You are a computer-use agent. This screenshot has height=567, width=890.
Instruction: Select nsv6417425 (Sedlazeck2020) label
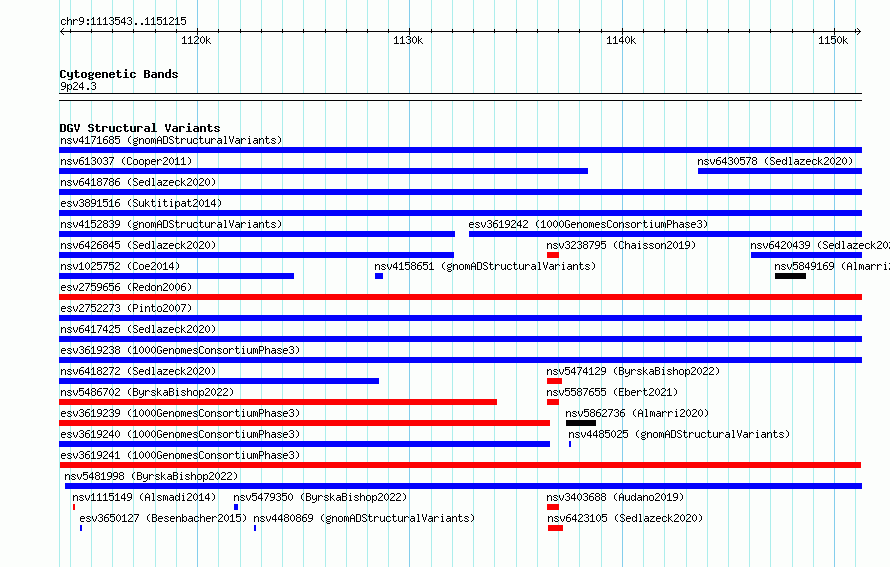pyautogui.click(x=138, y=329)
